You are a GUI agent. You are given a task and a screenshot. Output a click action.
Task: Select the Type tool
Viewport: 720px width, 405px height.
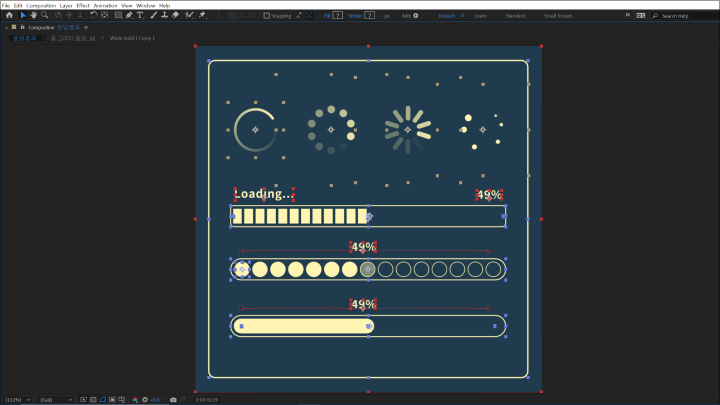click(140, 15)
